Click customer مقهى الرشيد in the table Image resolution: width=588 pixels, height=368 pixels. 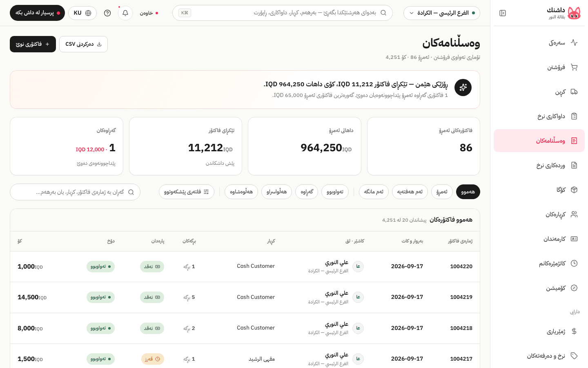(x=262, y=359)
